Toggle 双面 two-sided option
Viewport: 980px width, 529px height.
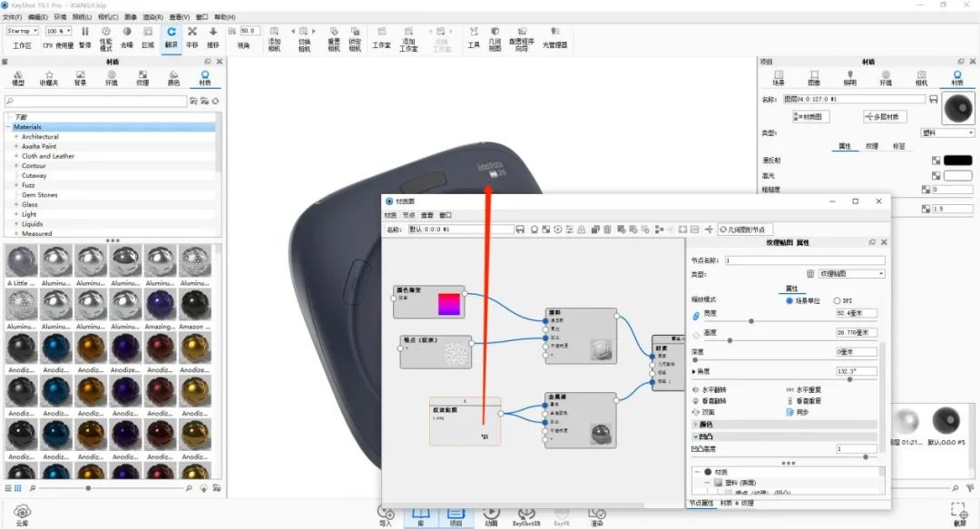tap(703, 412)
